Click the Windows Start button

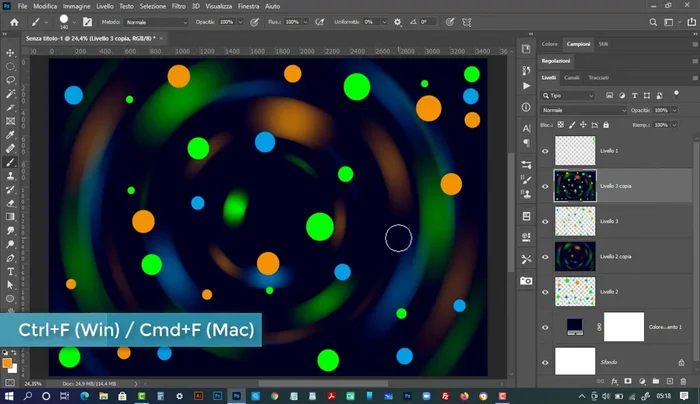point(8,396)
